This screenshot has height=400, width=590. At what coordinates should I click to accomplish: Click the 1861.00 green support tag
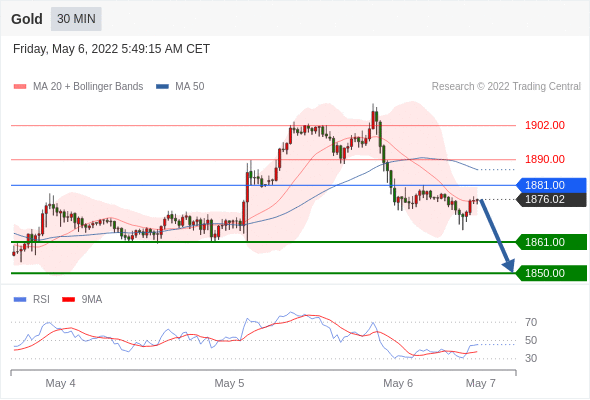point(551,242)
